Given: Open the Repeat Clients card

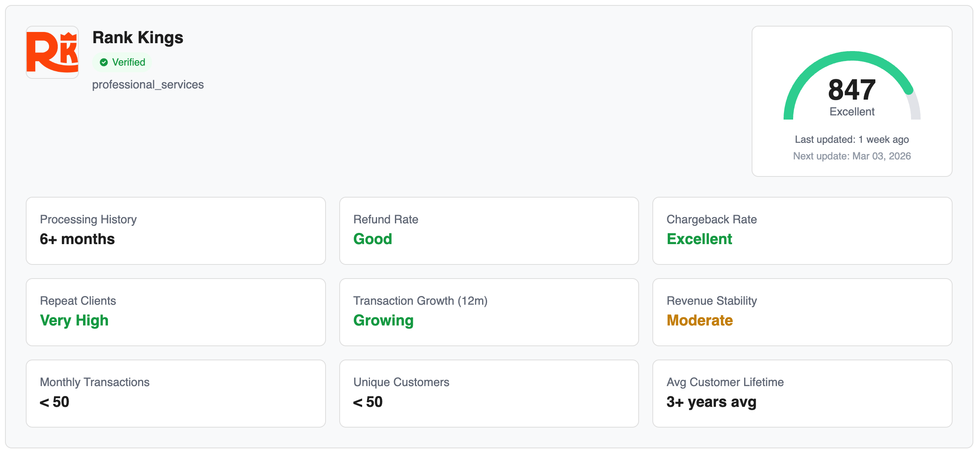Looking at the screenshot, I should pos(176,312).
